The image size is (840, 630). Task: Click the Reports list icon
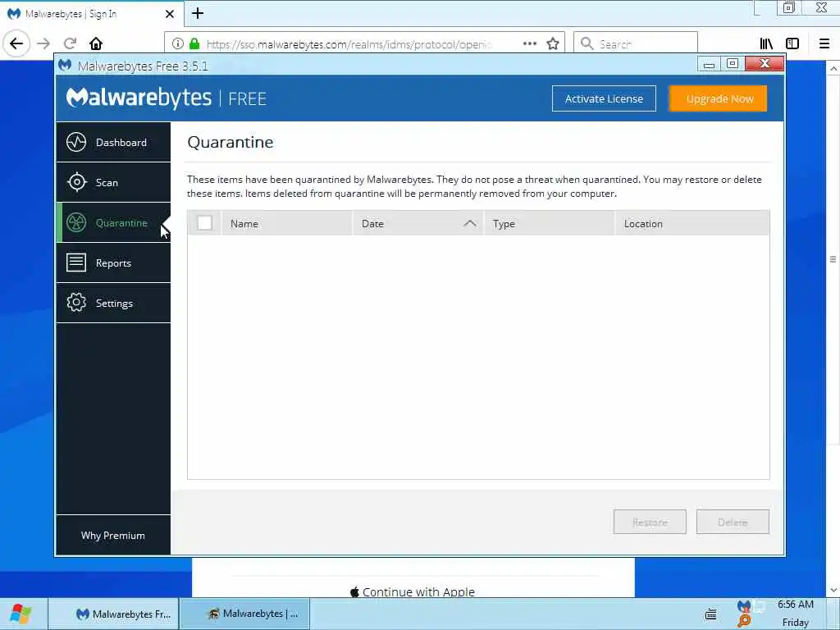76,262
